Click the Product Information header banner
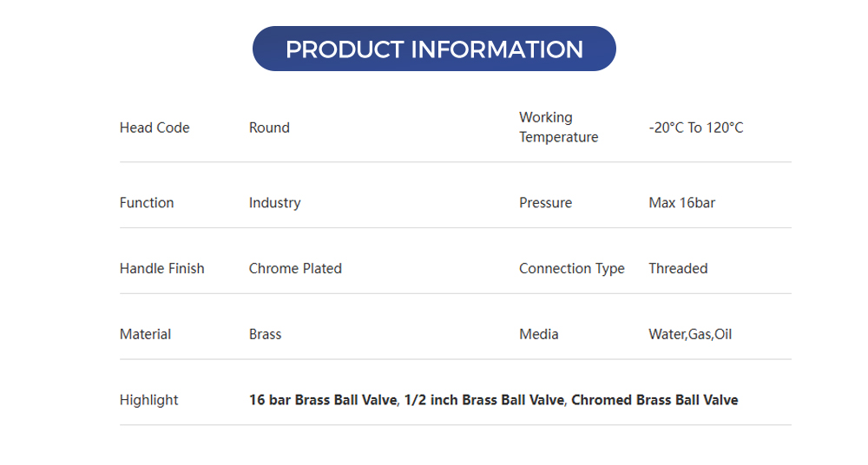 pos(434,49)
